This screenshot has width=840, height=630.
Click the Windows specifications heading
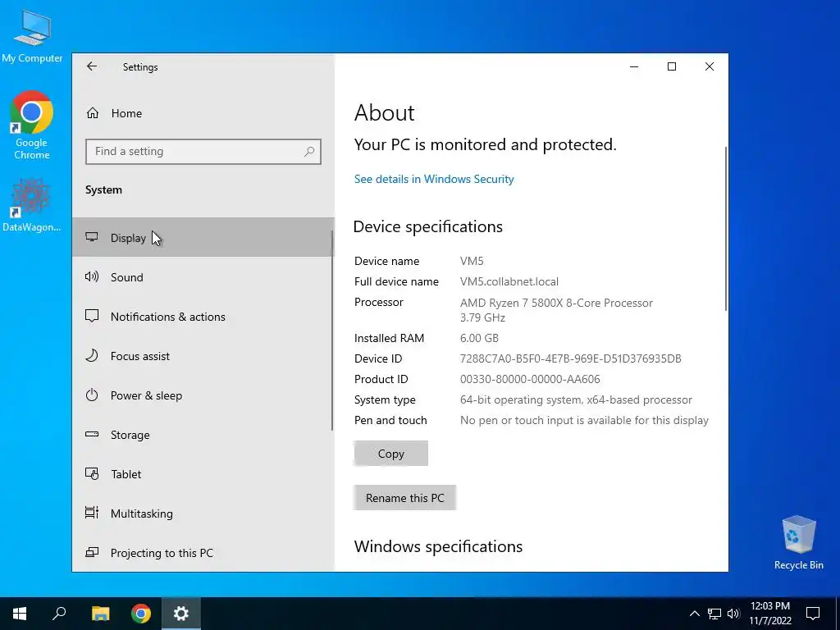pyautogui.click(x=438, y=546)
